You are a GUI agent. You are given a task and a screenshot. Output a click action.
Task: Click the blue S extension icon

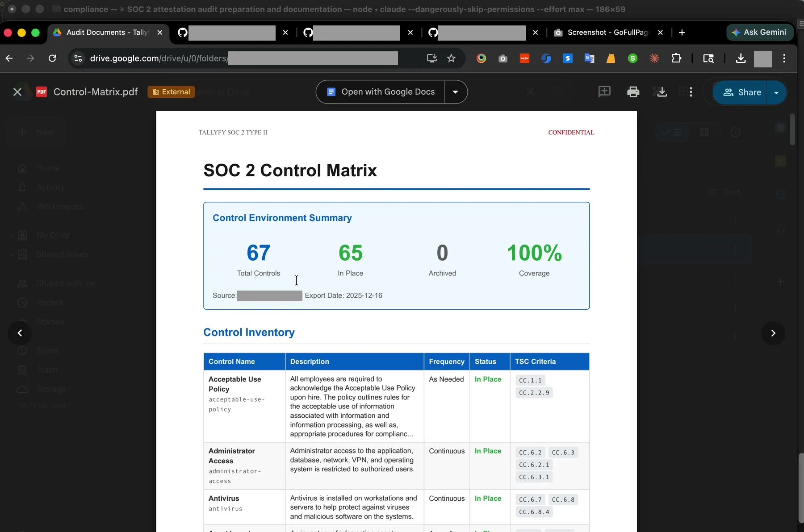pos(568,58)
